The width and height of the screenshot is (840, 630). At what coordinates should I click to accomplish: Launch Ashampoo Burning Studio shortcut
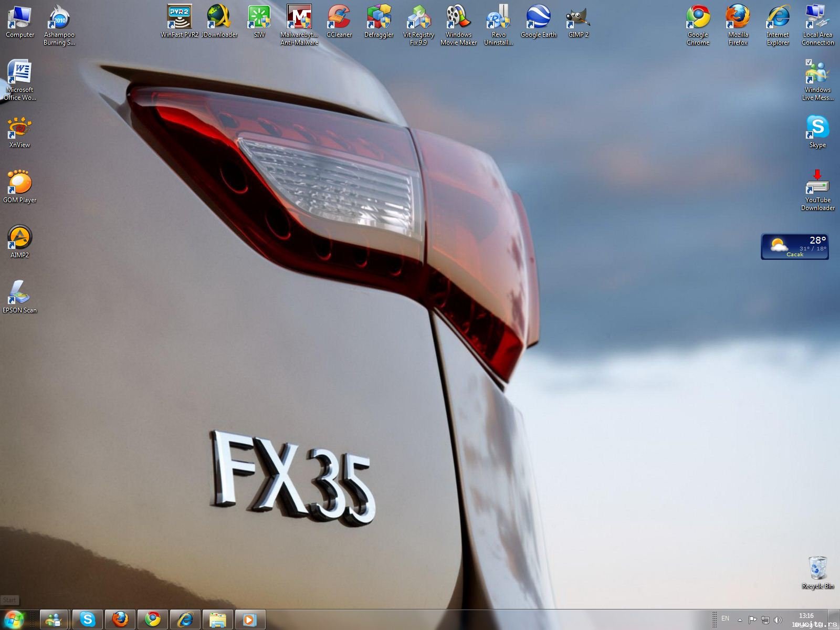pyautogui.click(x=59, y=25)
